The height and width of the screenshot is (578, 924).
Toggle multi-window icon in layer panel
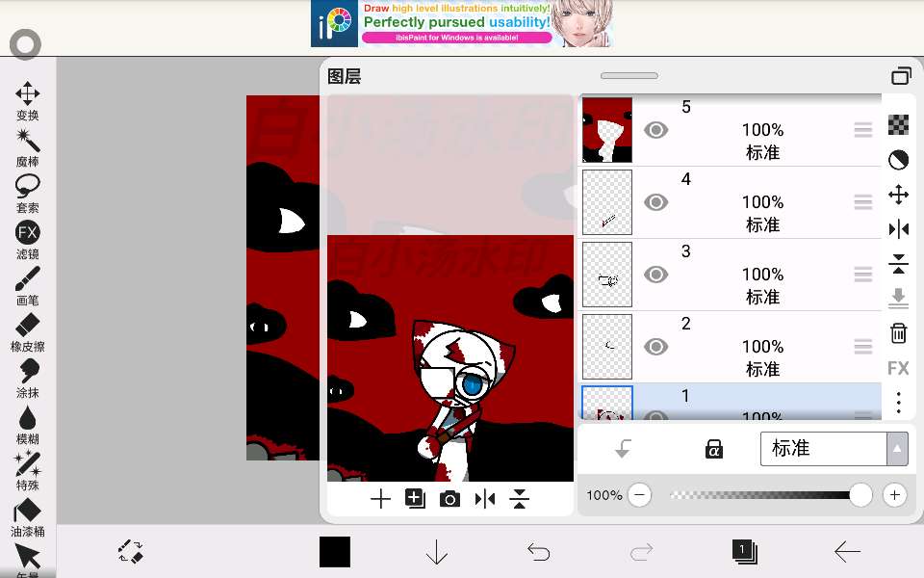tap(901, 76)
